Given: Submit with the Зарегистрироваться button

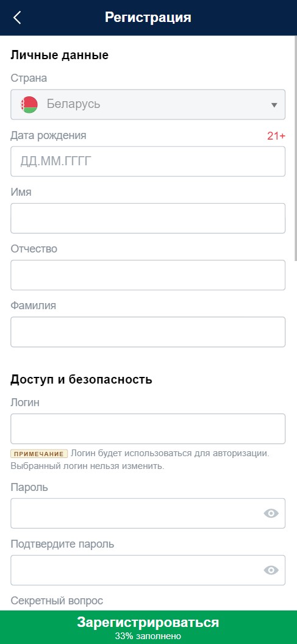Looking at the screenshot, I should click(x=148, y=627).
